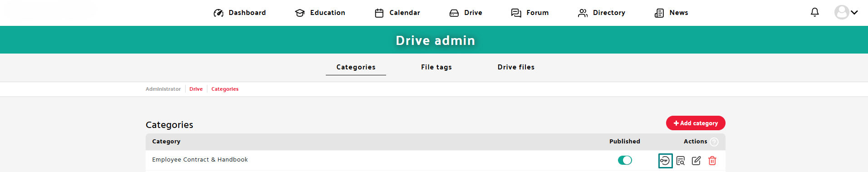This screenshot has width=868, height=172.
Task: Delete the Employee Contract & Handbook category
Action: point(712,161)
